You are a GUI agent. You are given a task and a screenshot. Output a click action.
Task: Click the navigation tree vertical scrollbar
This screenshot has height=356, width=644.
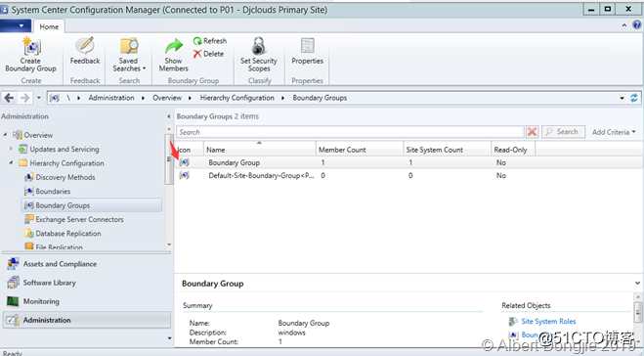pos(169,159)
